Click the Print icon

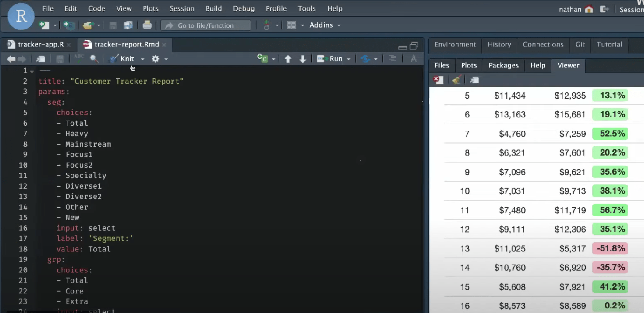point(147,25)
